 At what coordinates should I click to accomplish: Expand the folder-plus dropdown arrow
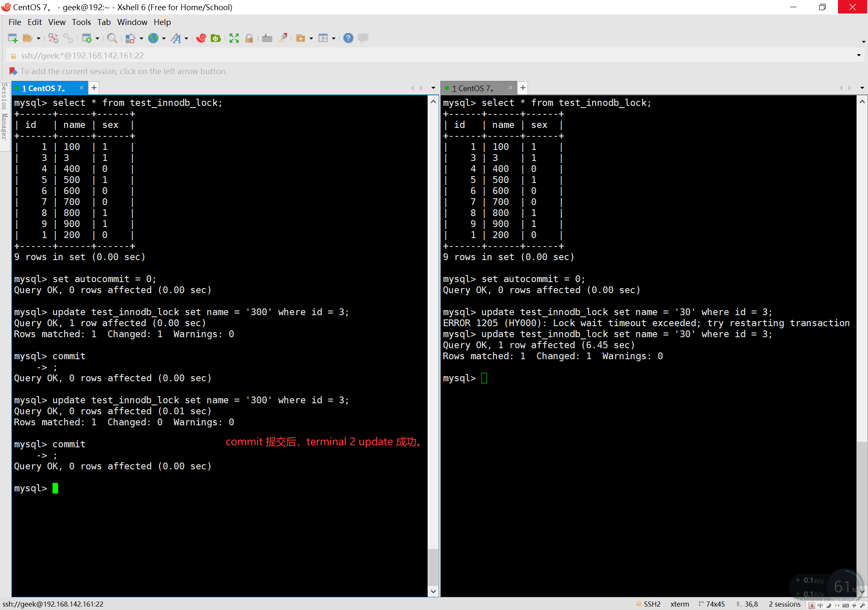[x=311, y=39]
